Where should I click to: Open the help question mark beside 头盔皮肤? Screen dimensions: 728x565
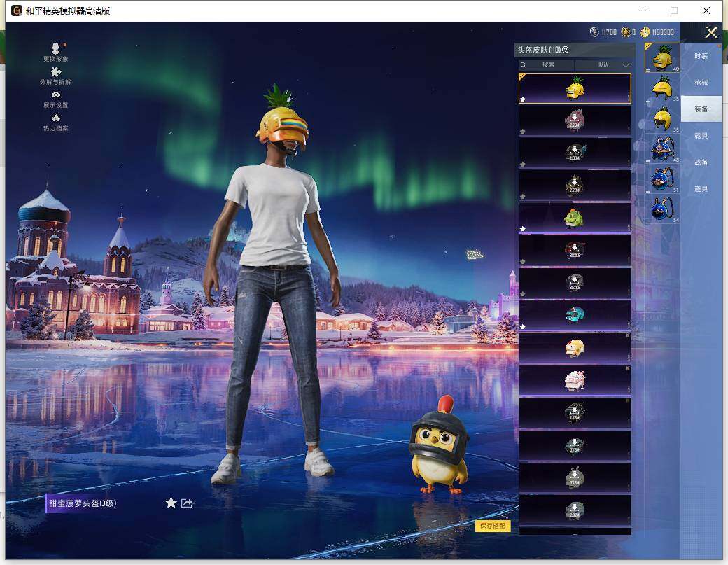565,50
